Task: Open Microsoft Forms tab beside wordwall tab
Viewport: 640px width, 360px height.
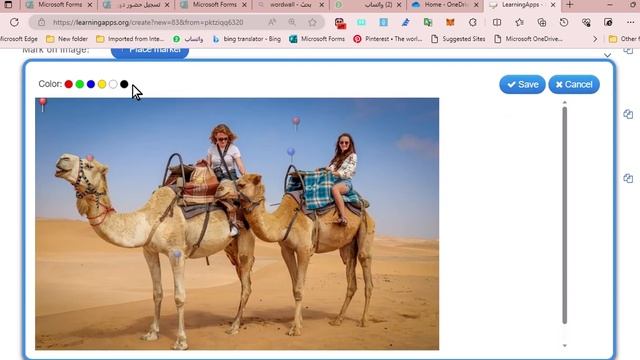Action: tap(213, 5)
